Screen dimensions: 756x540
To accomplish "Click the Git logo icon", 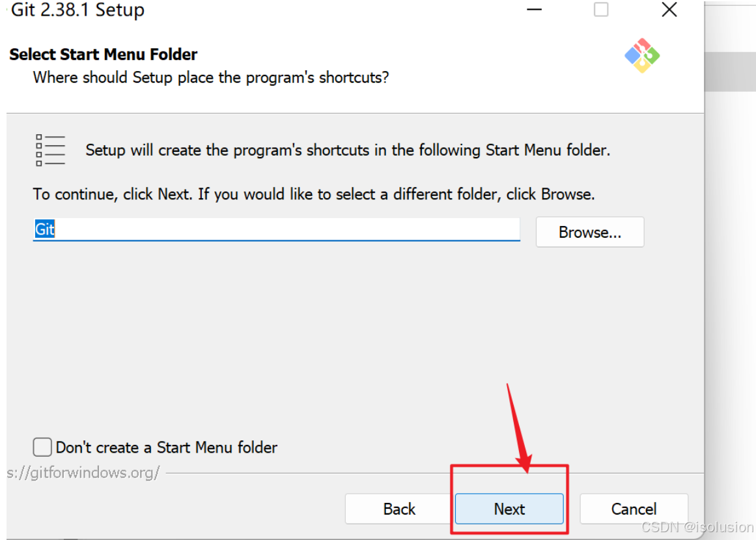I will point(642,55).
